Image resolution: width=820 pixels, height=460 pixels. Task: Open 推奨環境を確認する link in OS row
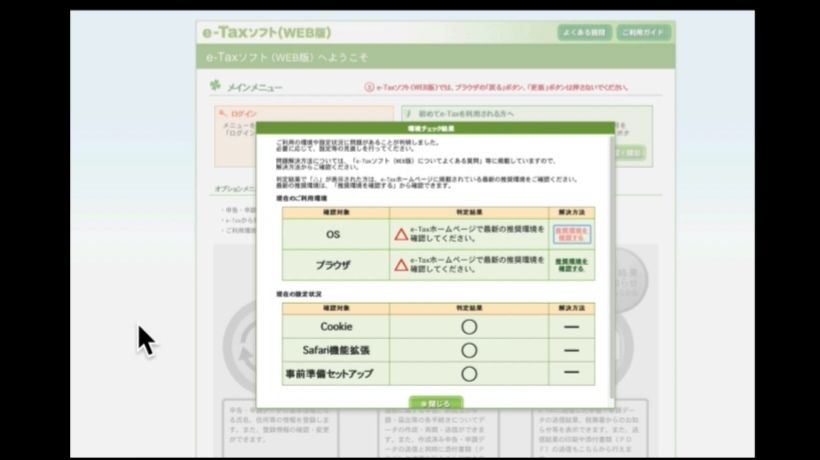coord(571,235)
